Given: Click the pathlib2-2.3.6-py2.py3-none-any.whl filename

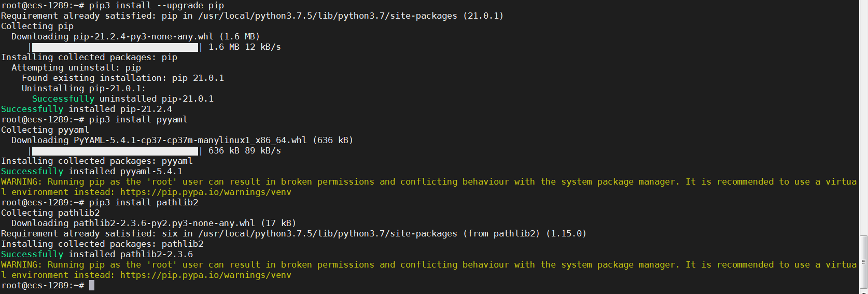Looking at the screenshot, I should pos(164,223).
